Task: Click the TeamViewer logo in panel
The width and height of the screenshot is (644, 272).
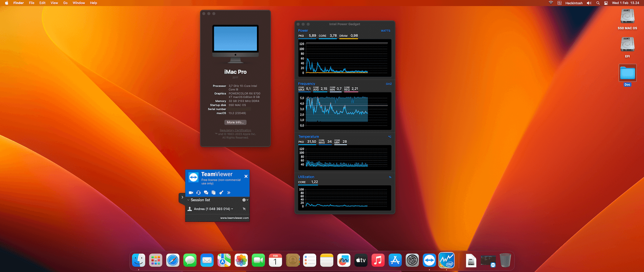Action: point(194,177)
